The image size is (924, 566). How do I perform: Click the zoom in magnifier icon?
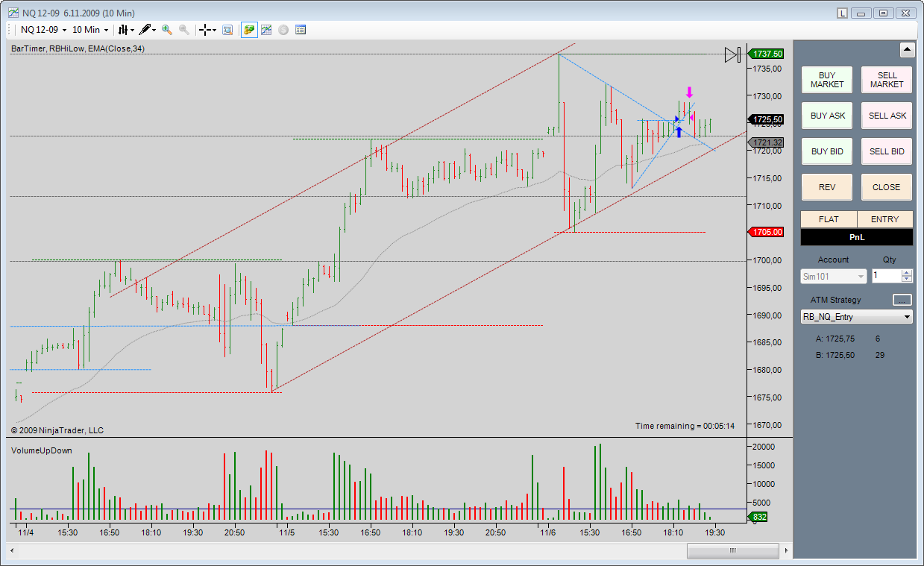click(x=167, y=30)
